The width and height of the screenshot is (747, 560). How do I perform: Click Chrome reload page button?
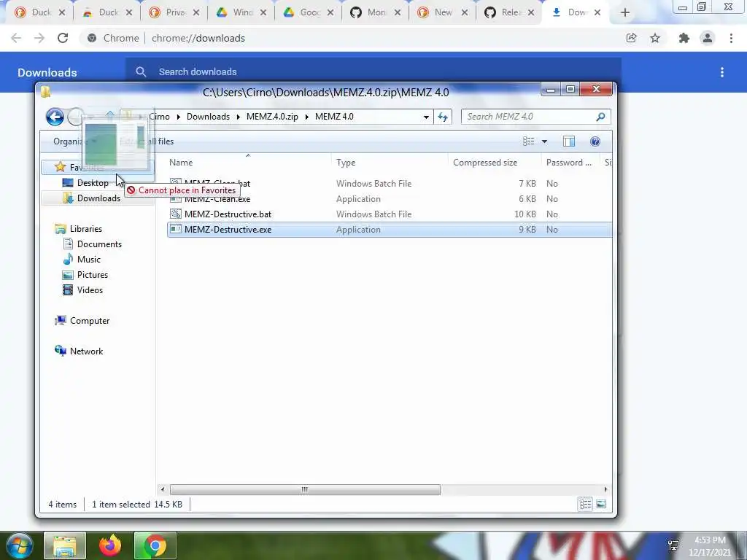(x=63, y=38)
